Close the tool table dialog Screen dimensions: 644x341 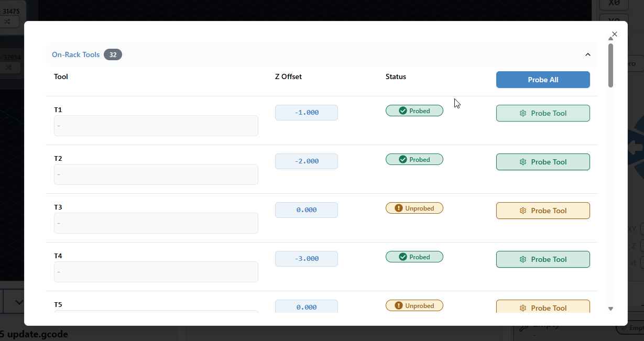tap(615, 34)
